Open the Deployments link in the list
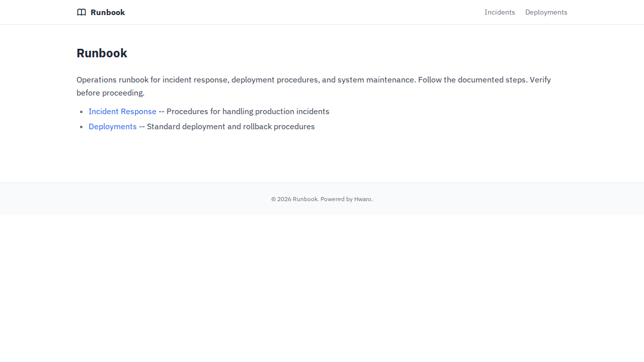The image size is (644, 362). point(113,127)
